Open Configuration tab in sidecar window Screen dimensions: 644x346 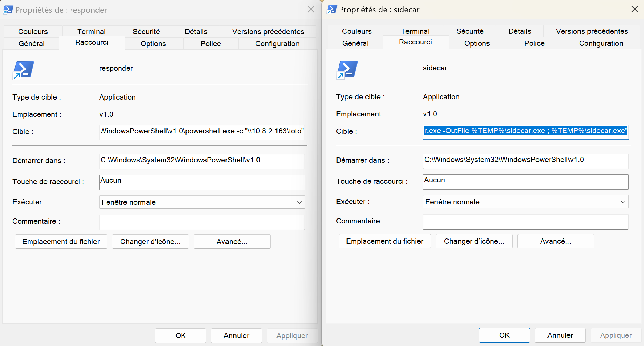[x=601, y=43]
